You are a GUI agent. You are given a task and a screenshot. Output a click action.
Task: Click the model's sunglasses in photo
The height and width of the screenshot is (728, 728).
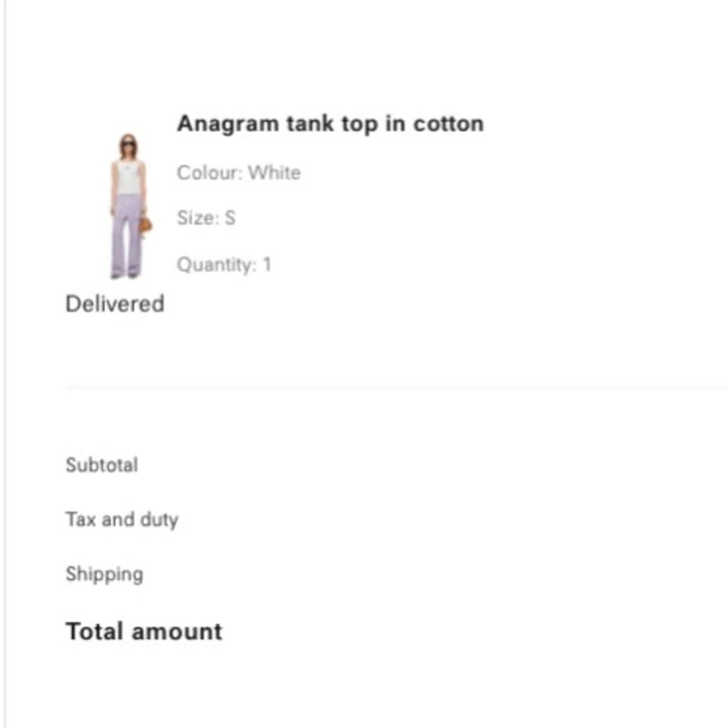[128, 144]
